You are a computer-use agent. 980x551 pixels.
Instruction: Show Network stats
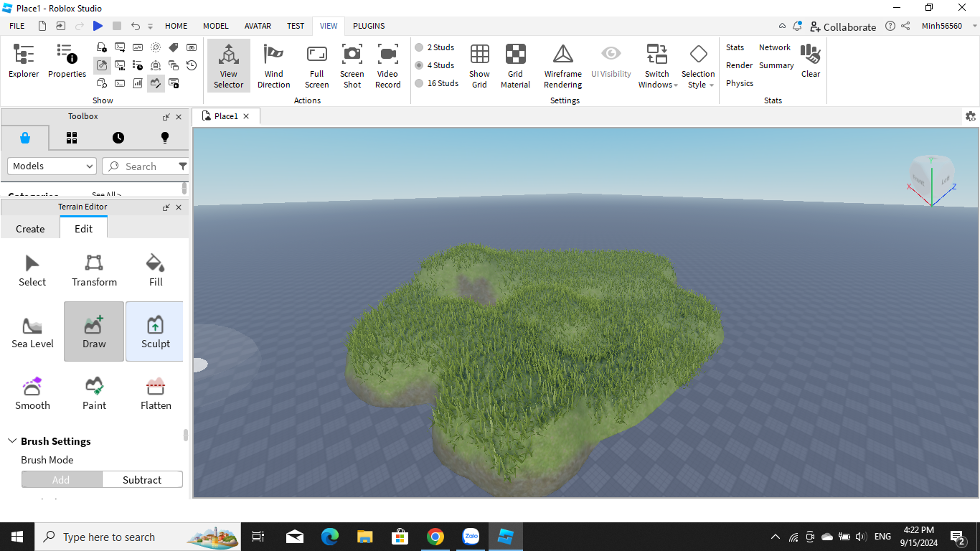click(775, 47)
